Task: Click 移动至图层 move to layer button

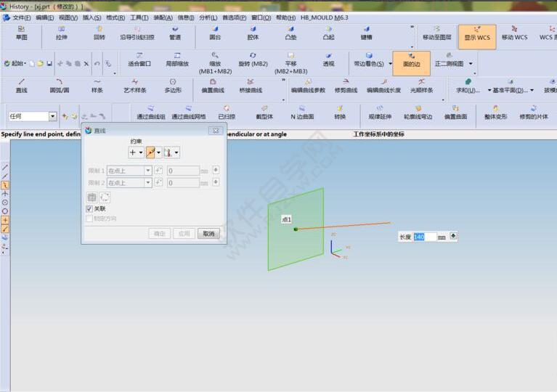Action: [x=436, y=33]
